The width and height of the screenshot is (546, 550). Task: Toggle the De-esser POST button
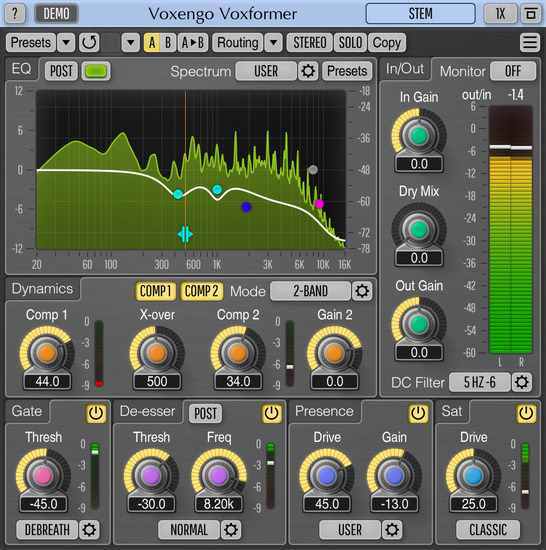point(205,413)
